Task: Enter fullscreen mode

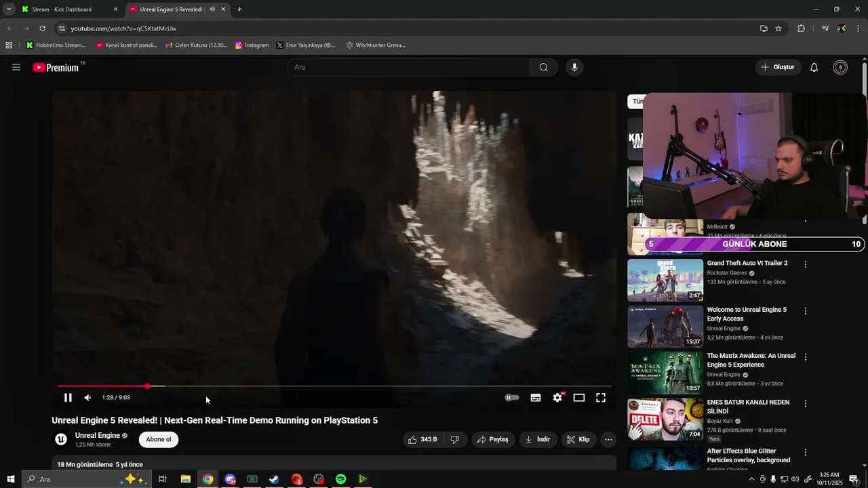Action: [601, 398]
